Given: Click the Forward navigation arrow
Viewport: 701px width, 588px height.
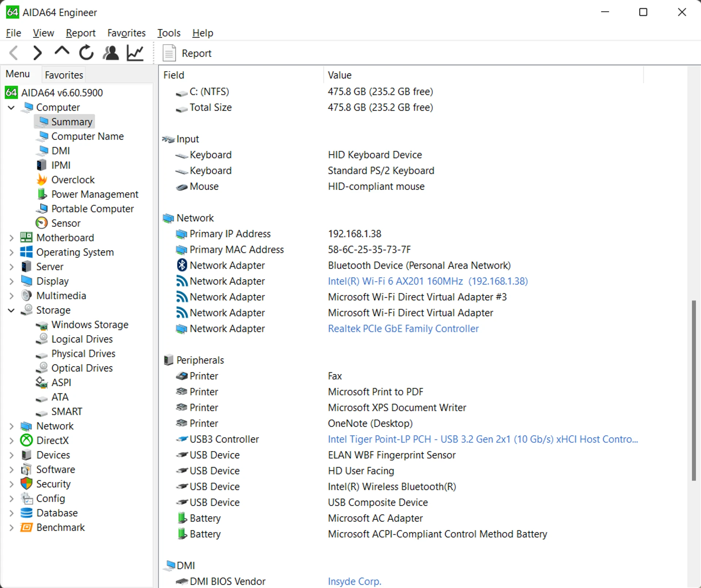Looking at the screenshot, I should 38,53.
